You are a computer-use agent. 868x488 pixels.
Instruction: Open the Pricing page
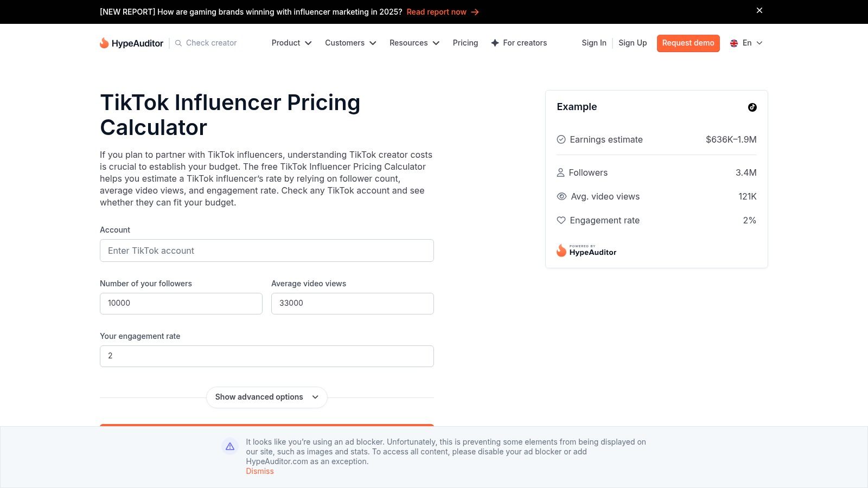[465, 43]
